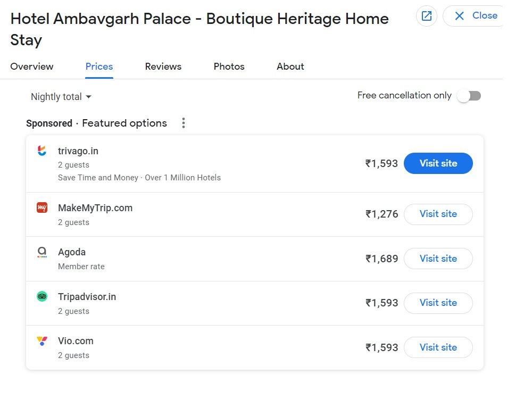
Task: Click the Agoda logo icon
Action: [42, 252]
